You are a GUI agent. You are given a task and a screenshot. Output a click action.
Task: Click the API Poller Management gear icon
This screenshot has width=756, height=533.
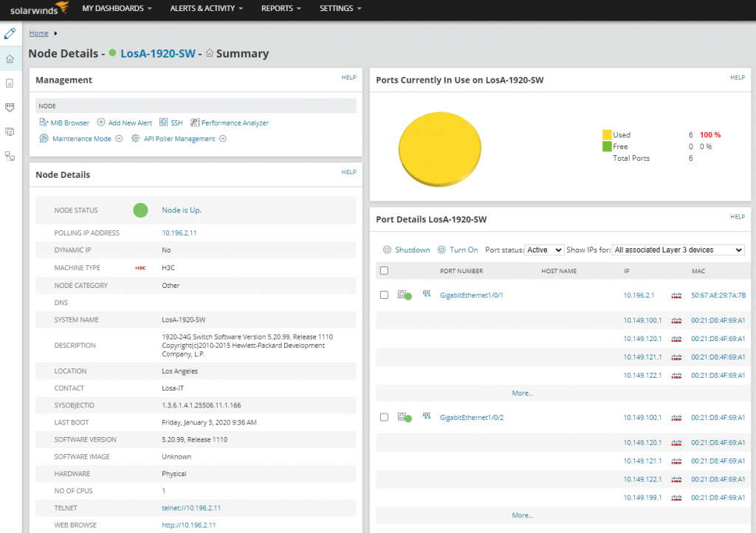pos(136,138)
